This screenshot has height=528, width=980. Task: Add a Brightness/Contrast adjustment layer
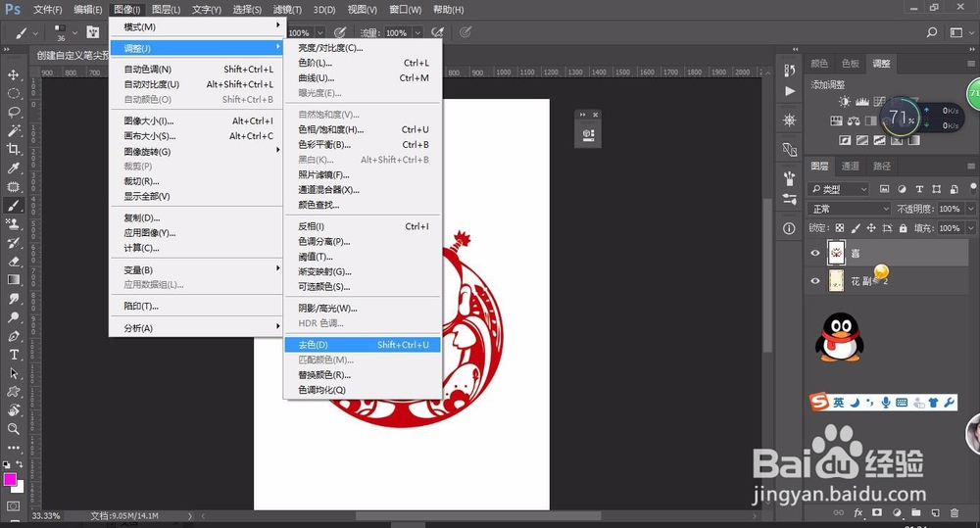845,101
